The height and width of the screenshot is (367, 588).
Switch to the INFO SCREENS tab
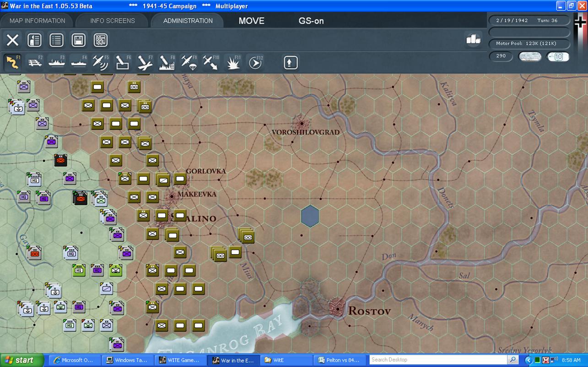point(112,21)
